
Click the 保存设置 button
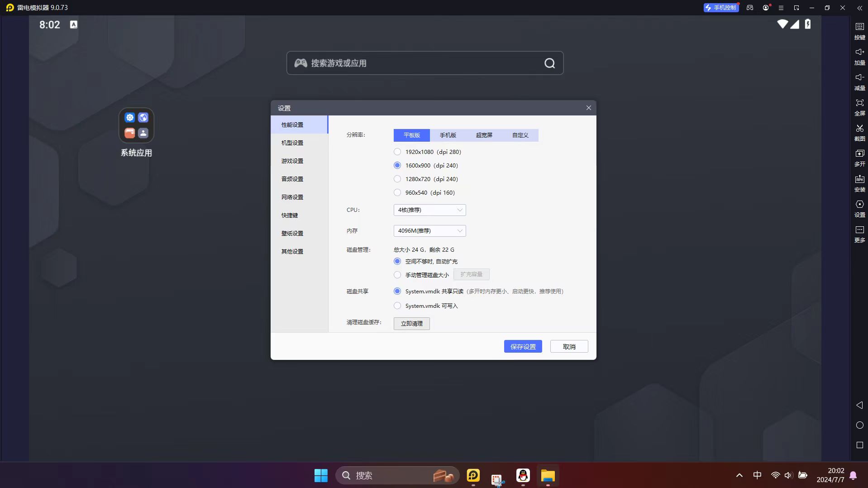pyautogui.click(x=523, y=347)
